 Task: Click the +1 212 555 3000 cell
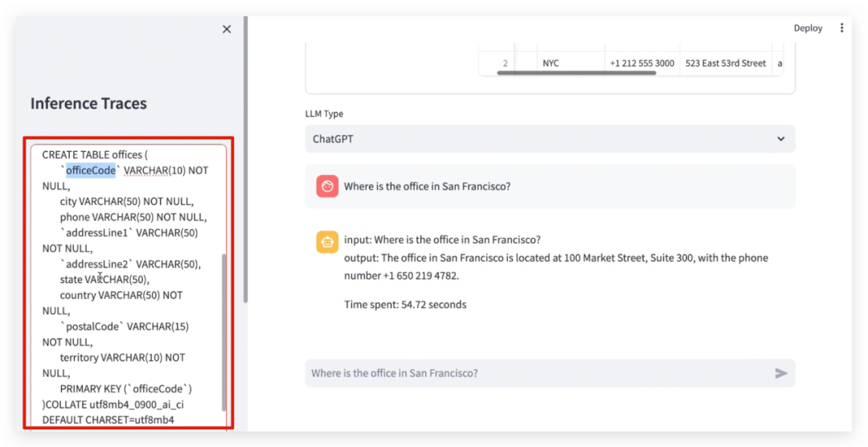click(x=642, y=64)
